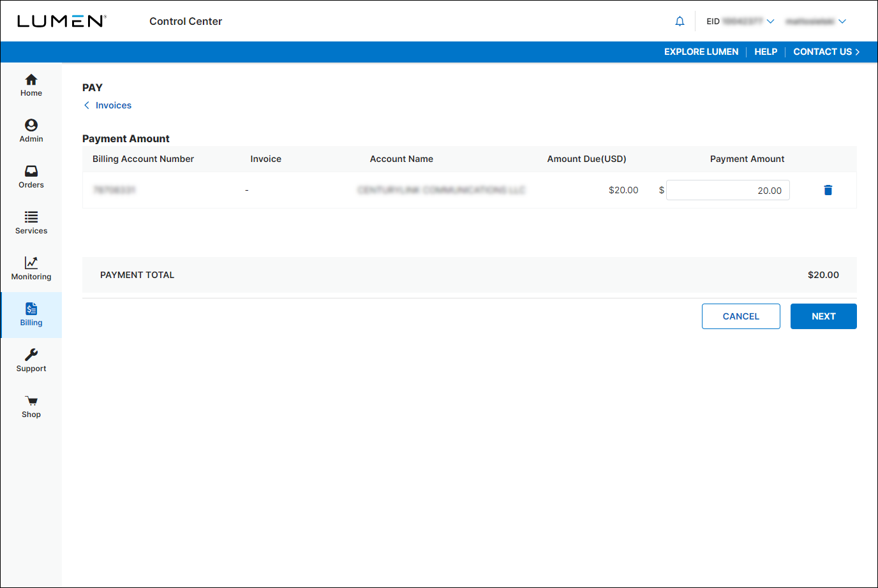The image size is (878, 588).
Task: Expand the EID selector dropdown
Action: [x=740, y=21]
